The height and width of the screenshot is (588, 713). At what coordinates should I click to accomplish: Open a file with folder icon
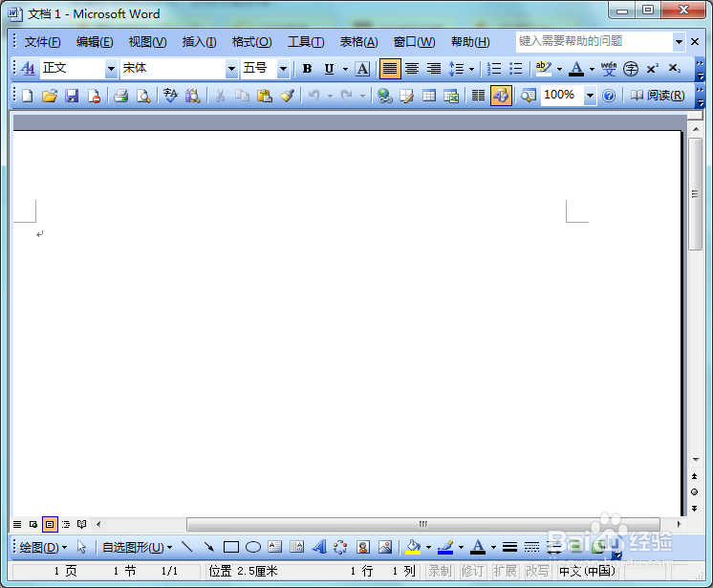tap(49, 96)
